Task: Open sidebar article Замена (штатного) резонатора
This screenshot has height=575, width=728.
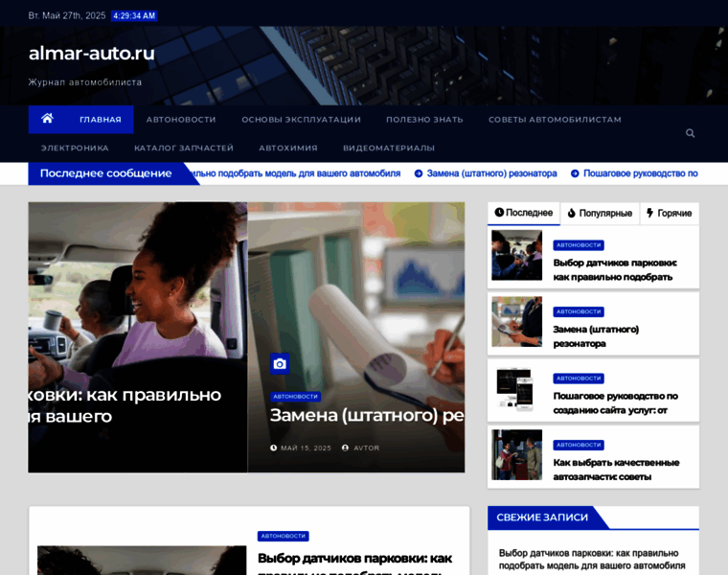Action: (x=596, y=336)
